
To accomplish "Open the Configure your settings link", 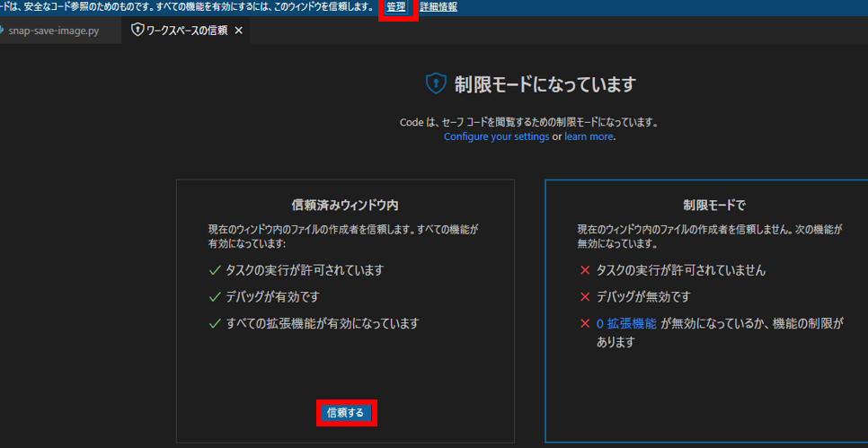I will click(x=496, y=136).
